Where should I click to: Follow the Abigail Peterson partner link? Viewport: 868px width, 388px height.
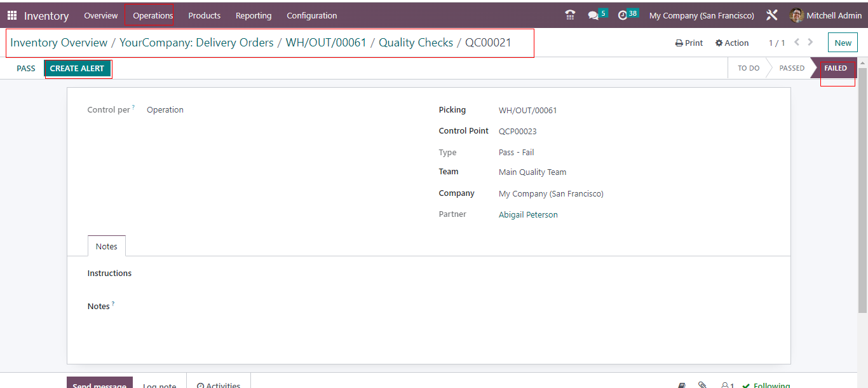528,215
